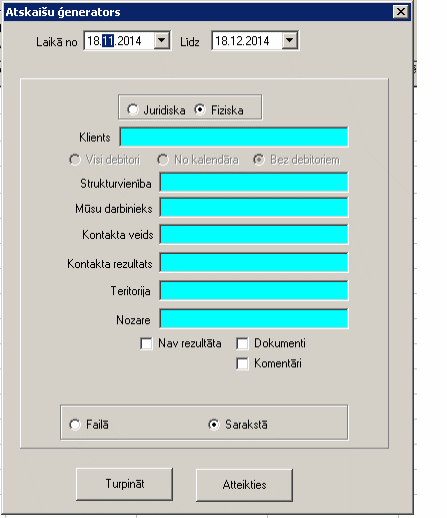Click the Kontakta rezultāts field
This screenshot has width=447, height=518.
point(254,262)
